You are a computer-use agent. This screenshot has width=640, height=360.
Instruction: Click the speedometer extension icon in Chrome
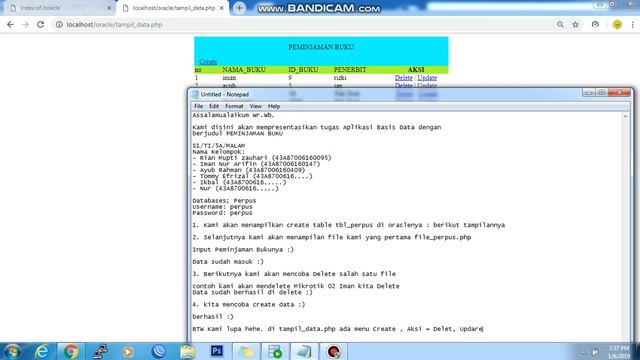point(595,24)
